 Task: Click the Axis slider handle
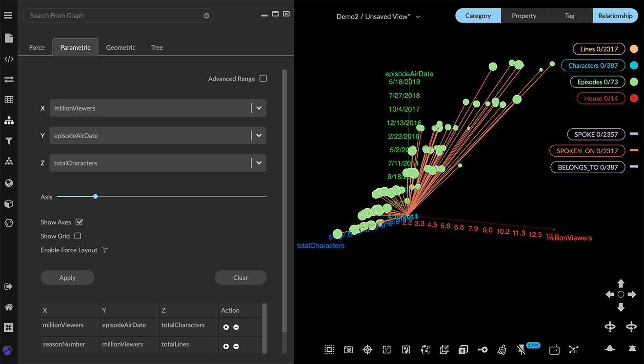96,196
